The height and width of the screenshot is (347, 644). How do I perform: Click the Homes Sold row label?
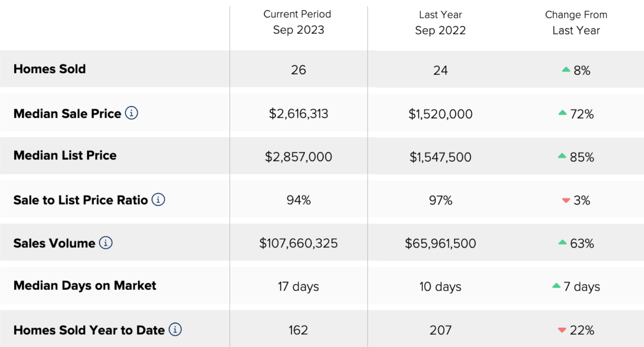(50, 69)
